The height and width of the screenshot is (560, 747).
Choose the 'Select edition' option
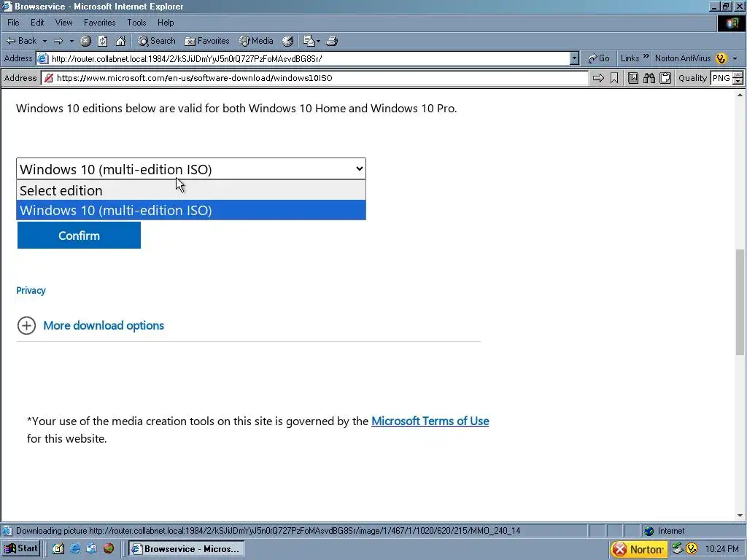[x=191, y=190]
